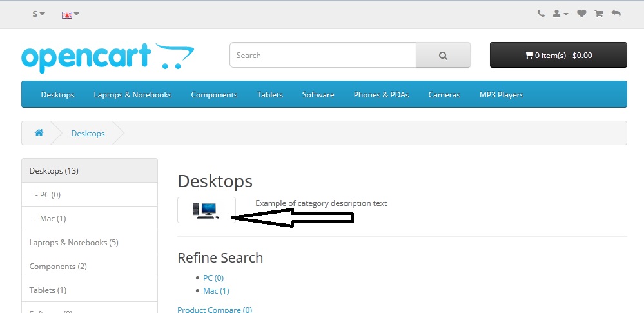
Task: Open the 0 item(s) - $0.00 cart button
Action: [x=558, y=55]
